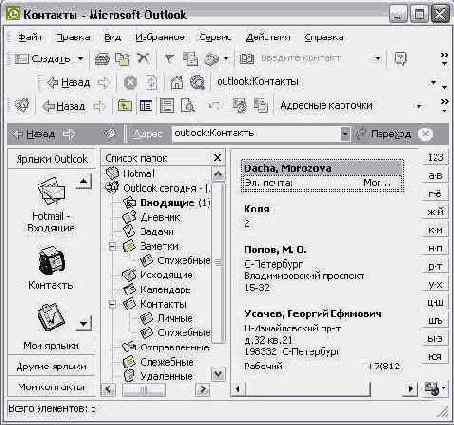Open the Правка menu
Viewport: 454px width, 425px height.
click(x=73, y=37)
